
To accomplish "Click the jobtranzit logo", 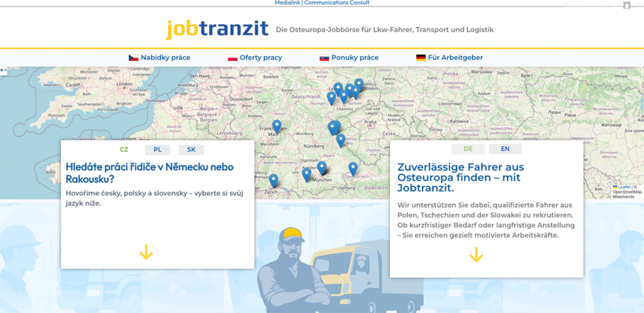I will (x=217, y=29).
